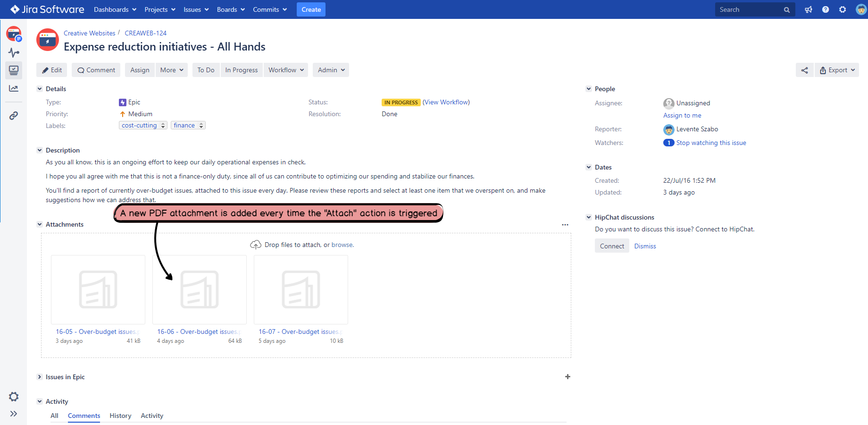Collapse the Details section
The image size is (868, 425).
click(x=40, y=89)
